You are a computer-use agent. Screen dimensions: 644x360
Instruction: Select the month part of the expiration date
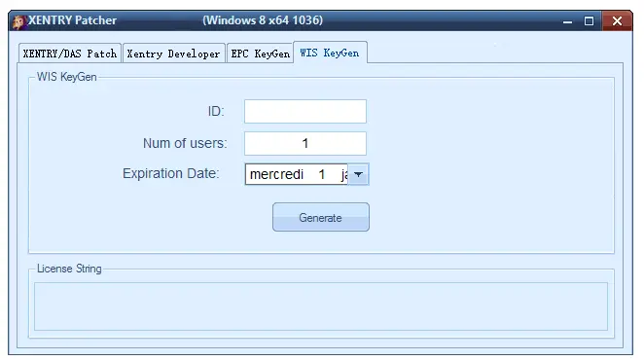click(344, 175)
